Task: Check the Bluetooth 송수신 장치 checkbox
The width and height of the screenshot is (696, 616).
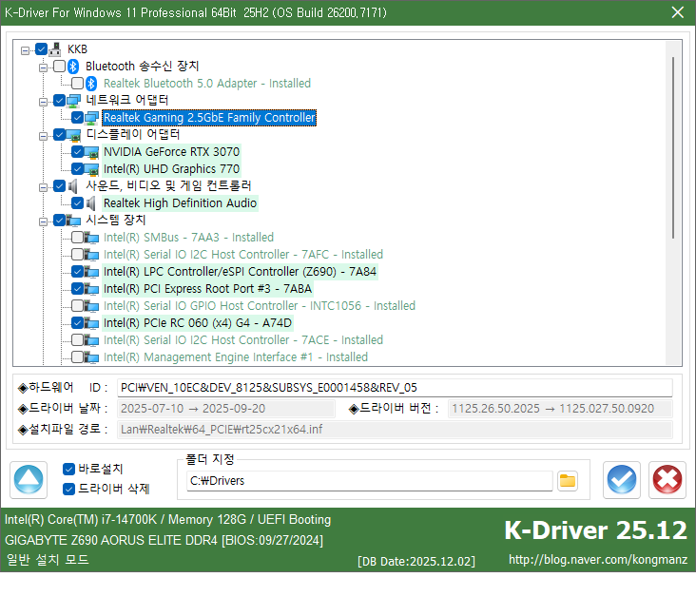Action: click(60, 67)
